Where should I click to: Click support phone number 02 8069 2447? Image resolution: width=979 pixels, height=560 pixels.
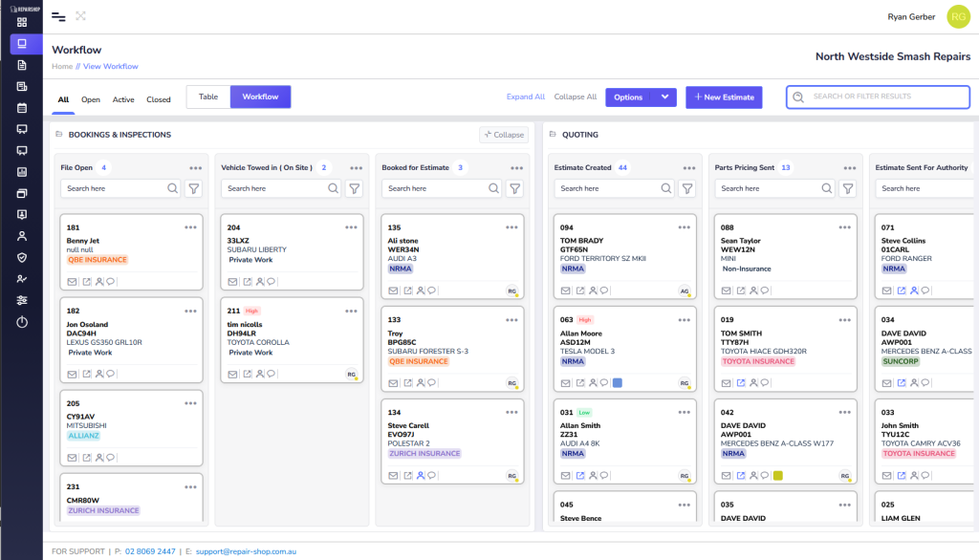pyautogui.click(x=150, y=552)
